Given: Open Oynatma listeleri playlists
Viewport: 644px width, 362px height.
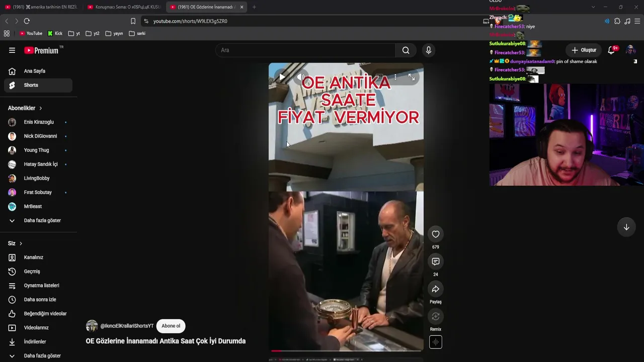Looking at the screenshot, I should (x=38, y=286).
